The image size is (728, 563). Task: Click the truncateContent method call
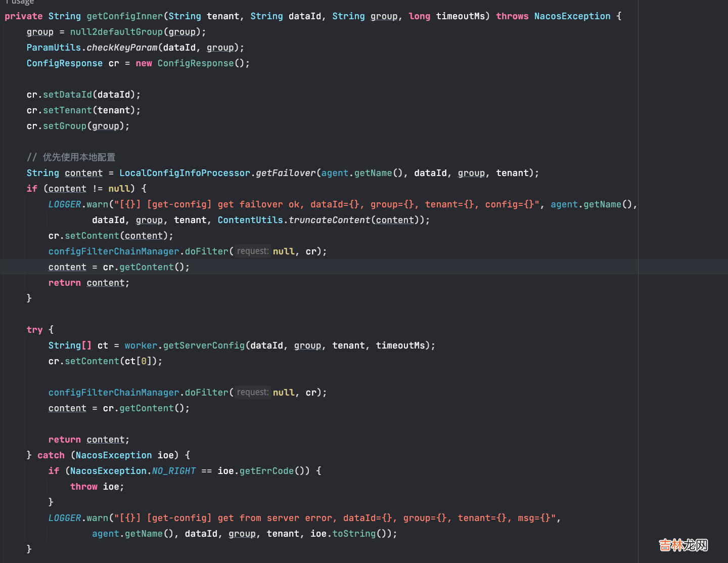click(329, 220)
